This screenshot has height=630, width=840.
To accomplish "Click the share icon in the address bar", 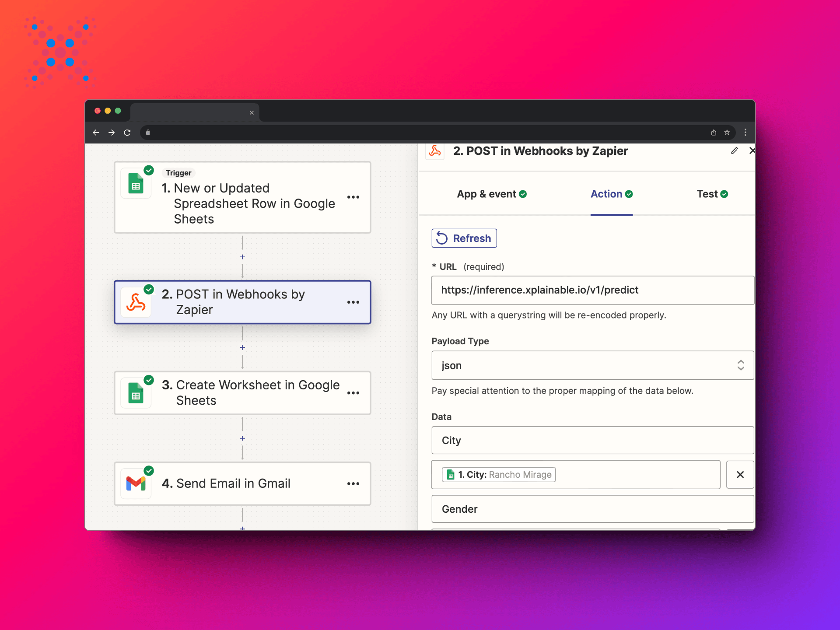I will click(x=714, y=133).
